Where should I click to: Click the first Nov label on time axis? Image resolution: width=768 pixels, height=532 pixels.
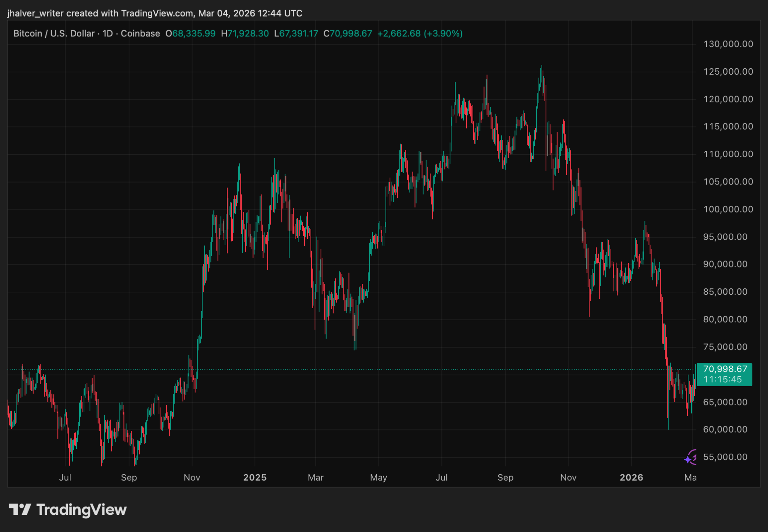[x=192, y=478]
